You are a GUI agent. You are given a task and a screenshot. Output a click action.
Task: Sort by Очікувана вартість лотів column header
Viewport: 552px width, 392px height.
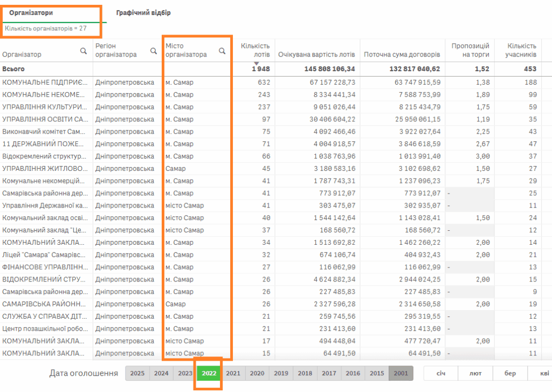point(316,54)
